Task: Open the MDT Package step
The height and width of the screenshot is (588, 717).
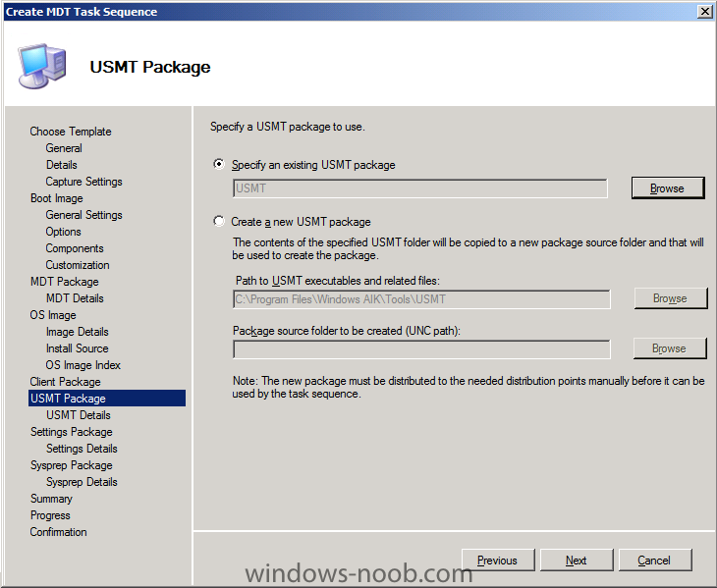Action: pyautogui.click(x=65, y=282)
